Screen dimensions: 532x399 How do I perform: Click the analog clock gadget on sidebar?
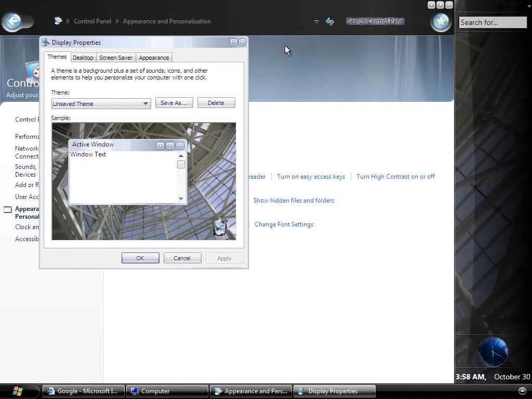(x=493, y=352)
